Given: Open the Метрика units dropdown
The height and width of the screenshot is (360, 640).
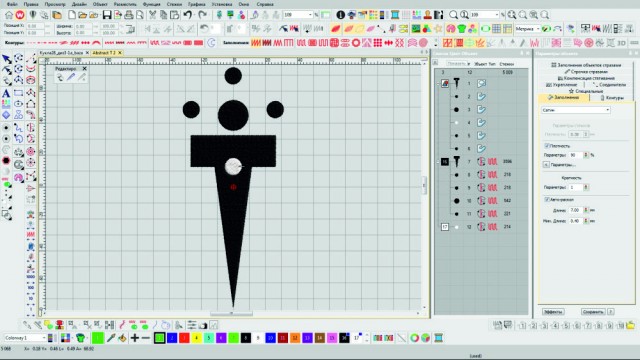Looking at the screenshot, I should [x=527, y=29].
